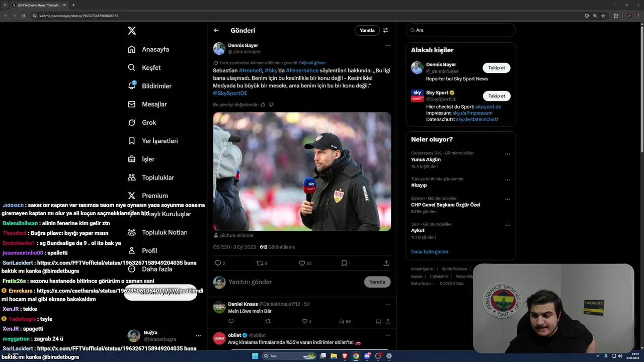Go back with the arrow beside Gönderi

[216, 30]
